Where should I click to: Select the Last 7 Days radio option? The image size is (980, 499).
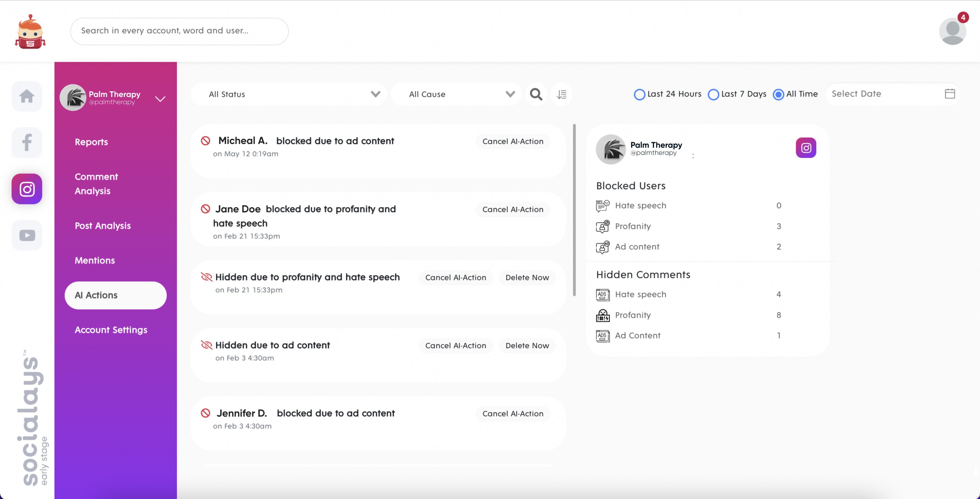click(713, 94)
